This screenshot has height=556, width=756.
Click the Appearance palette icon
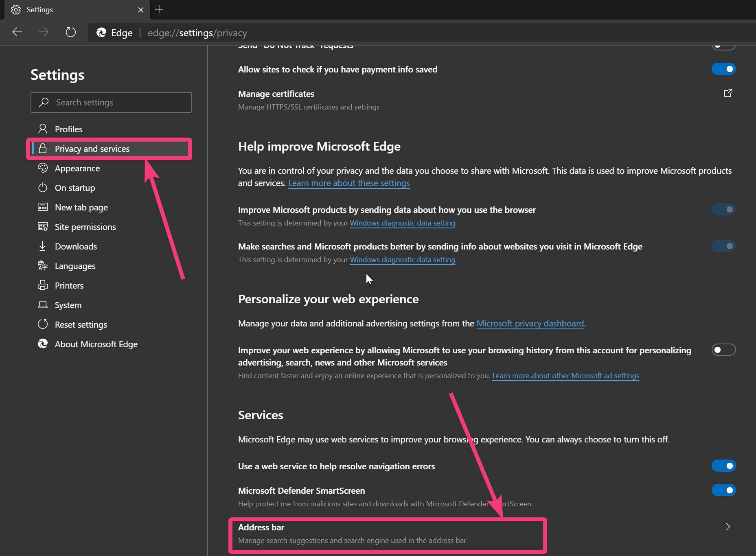pyautogui.click(x=42, y=168)
